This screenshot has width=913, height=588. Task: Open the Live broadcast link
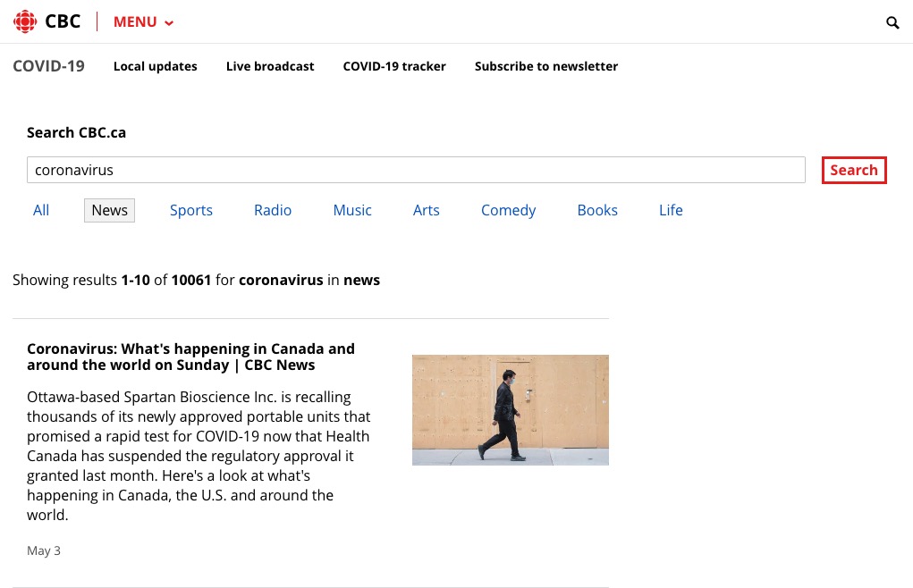[270, 66]
